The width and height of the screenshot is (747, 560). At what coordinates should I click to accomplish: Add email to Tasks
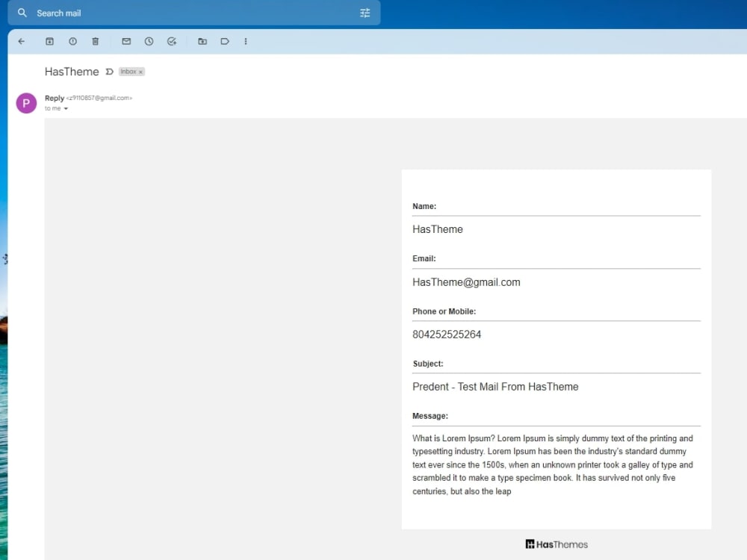click(x=172, y=41)
